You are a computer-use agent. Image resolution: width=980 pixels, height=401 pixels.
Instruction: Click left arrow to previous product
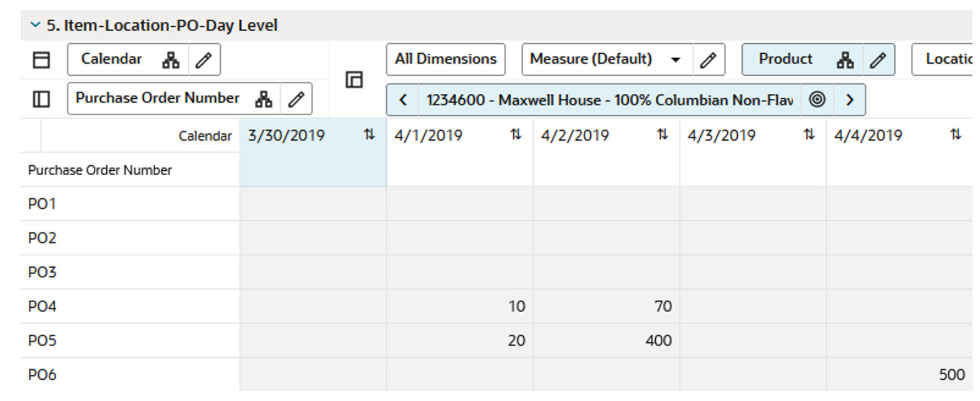coord(403,99)
